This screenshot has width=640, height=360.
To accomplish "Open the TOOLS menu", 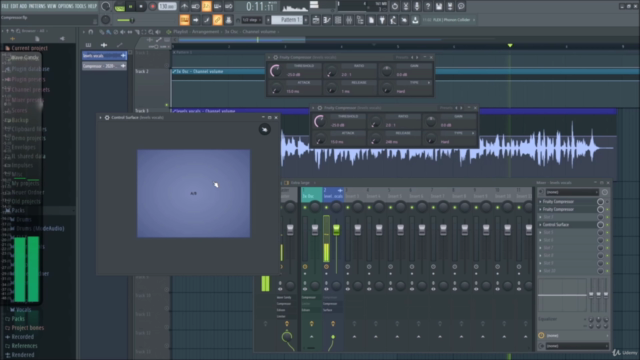I will point(80,6).
